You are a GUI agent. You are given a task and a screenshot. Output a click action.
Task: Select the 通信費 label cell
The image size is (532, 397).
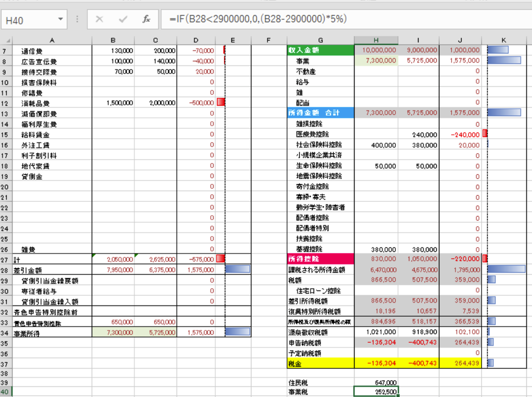52,51
